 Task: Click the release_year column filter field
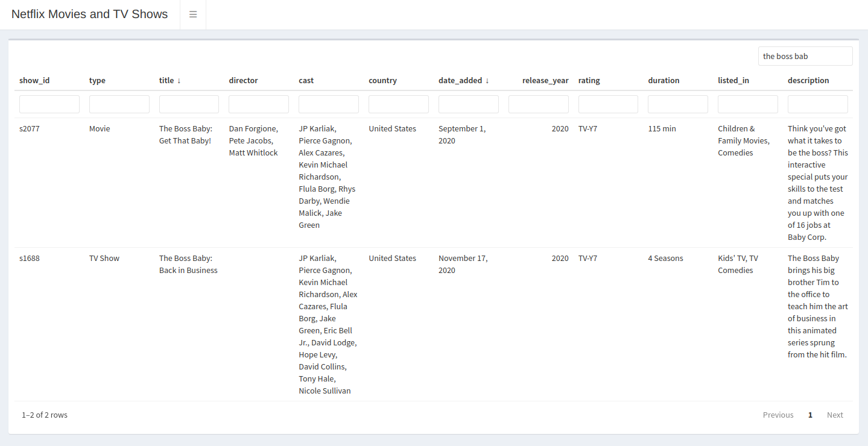click(539, 104)
